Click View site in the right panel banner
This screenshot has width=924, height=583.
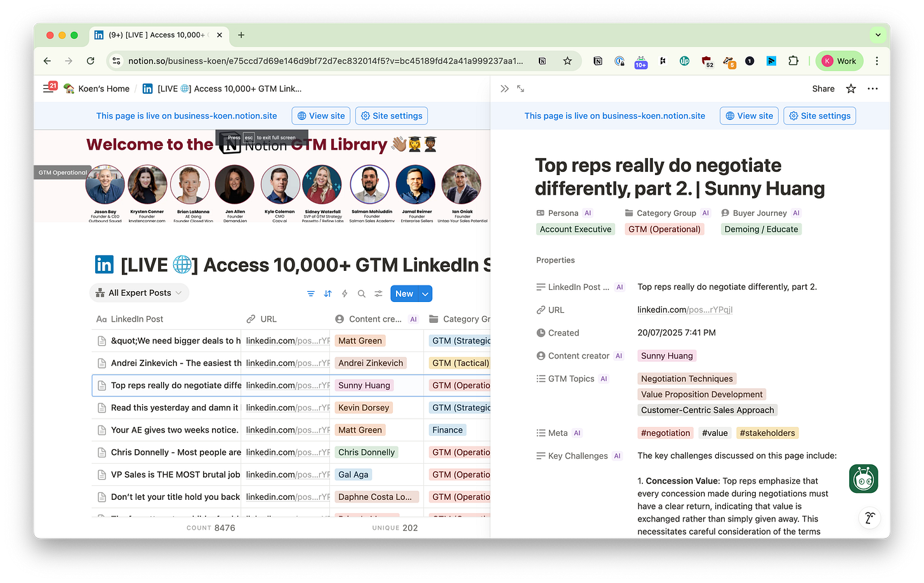[x=749, y=115]
